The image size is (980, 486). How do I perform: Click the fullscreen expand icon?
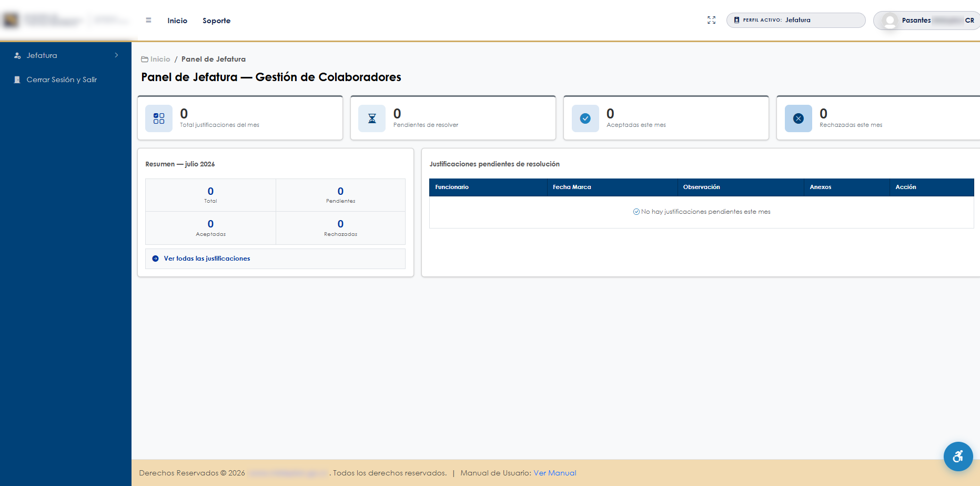[711, 20]
